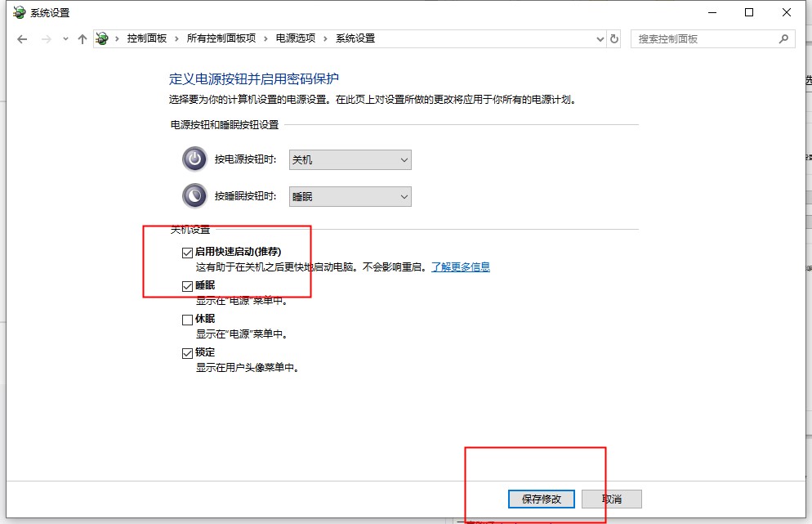Image resolution: width=812 pixels, height=524 pixels.
Task: Click in the 搜索控制面板 search field
Action: click(x=703, y=38)
